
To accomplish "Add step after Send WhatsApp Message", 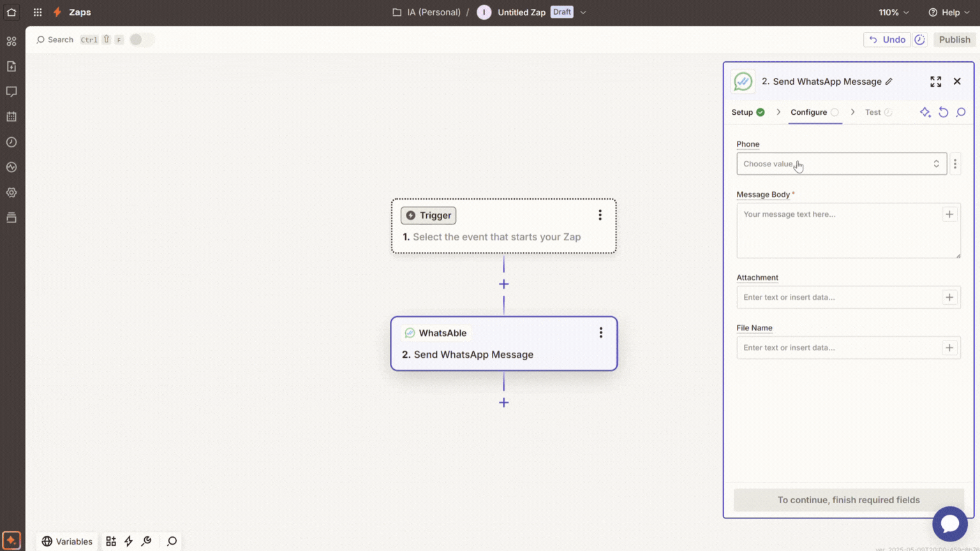I will pyautogui.click(x=504, y=402).
